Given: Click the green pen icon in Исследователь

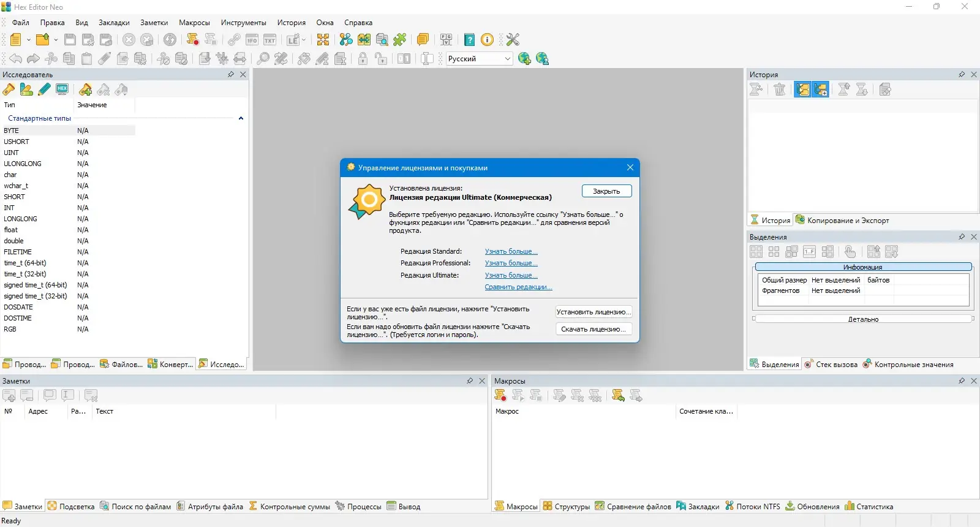Looking at the screenshot, I should (x=44, y=89).
